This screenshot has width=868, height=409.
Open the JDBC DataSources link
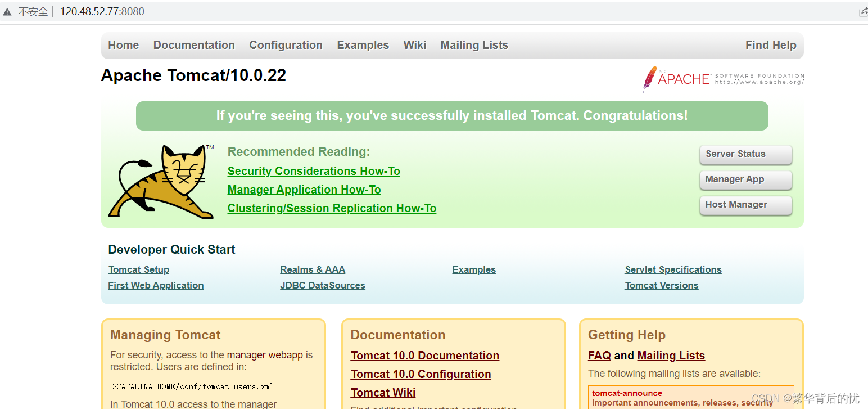pyautogui.click(x=323, y=285)
